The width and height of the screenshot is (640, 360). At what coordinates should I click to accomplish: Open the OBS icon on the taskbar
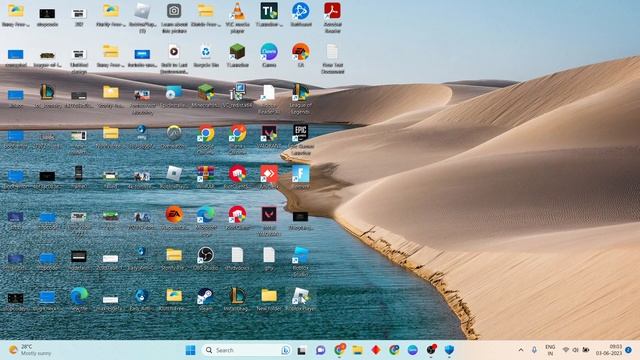431,350
